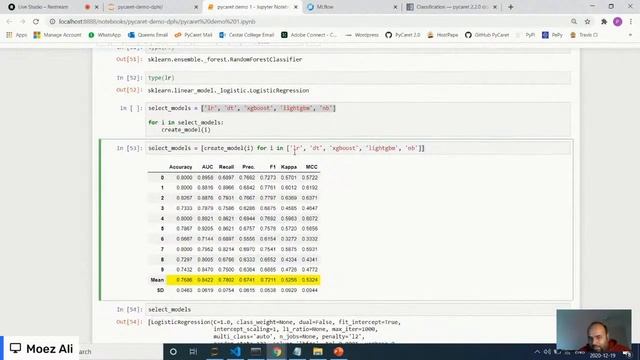Screen dimensions: 640x360
Task: Click the Out[51] RandomForestClassifier output text
Action: [225, 60]
